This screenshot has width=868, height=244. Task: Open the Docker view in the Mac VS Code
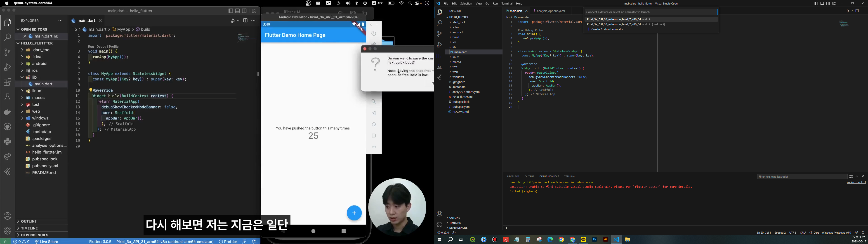tap(7, 112)
